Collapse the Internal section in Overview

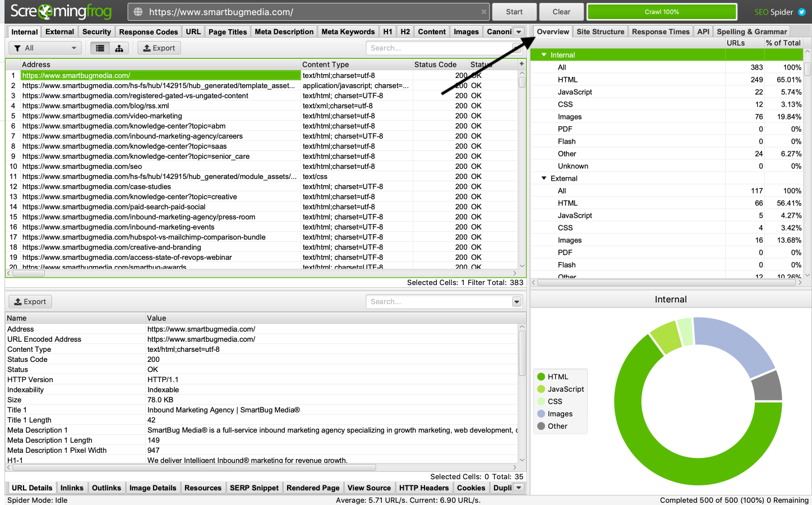click(x=543, y=54)
